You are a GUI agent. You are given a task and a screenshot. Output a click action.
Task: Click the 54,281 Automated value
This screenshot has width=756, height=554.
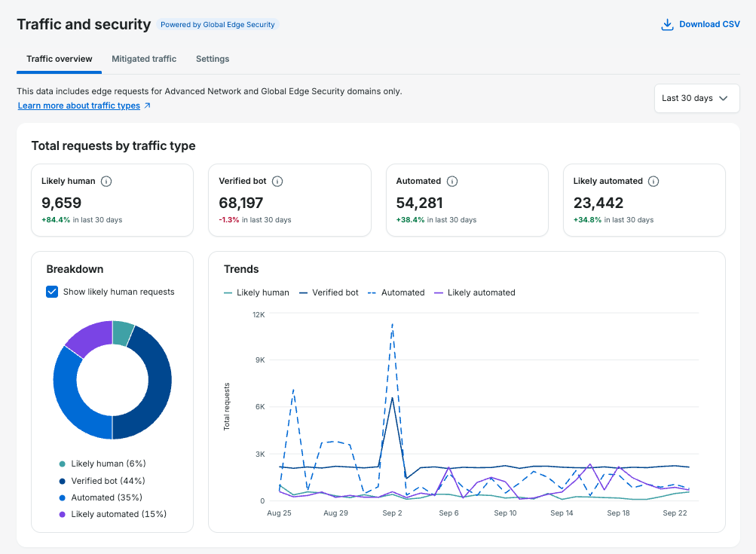coord(420,203)
